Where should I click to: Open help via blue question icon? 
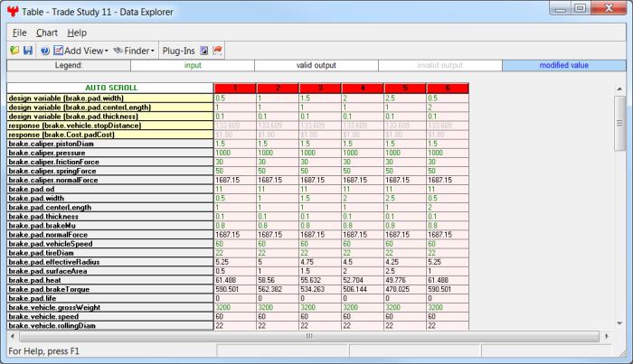[44, 51]
